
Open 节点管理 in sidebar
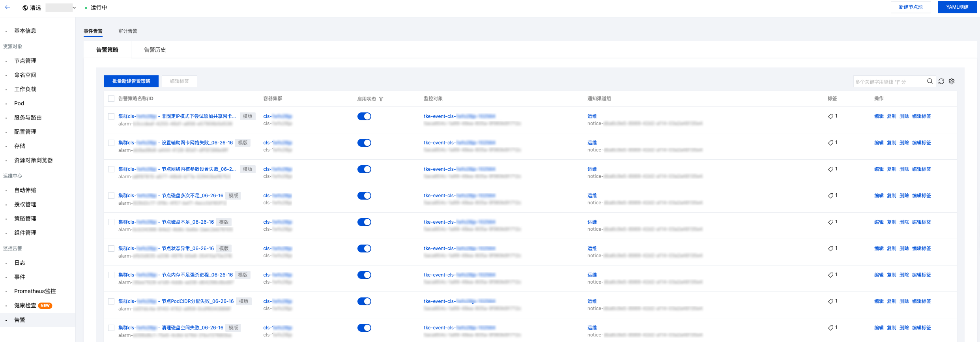pyautogui.click(x=25, y=61)
